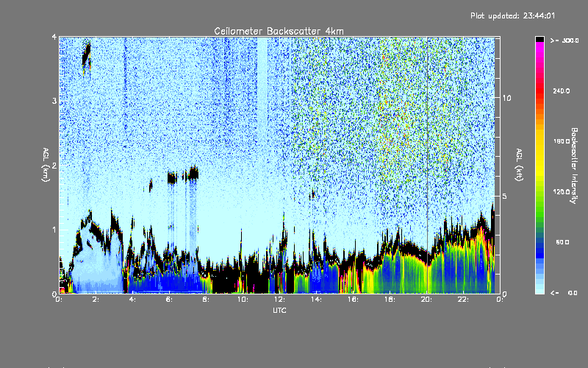This screenshot has height=368, width=588.
Task: Click the '12:' tick on the UTC axis
Action: (x=279, y=300)
